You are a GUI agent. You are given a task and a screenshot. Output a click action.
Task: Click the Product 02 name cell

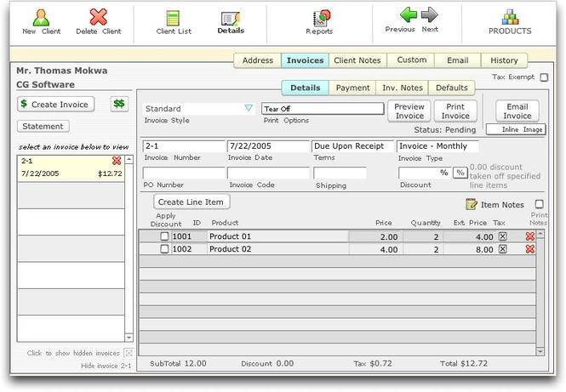pyautogui.click(x=277, y=249)
